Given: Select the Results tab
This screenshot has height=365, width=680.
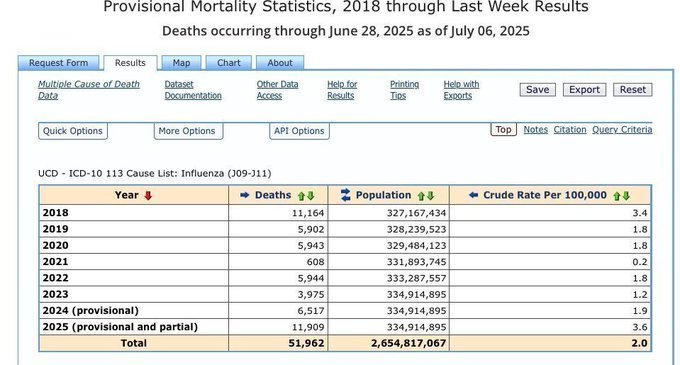Looking at the screenshot, I should 130,63.
